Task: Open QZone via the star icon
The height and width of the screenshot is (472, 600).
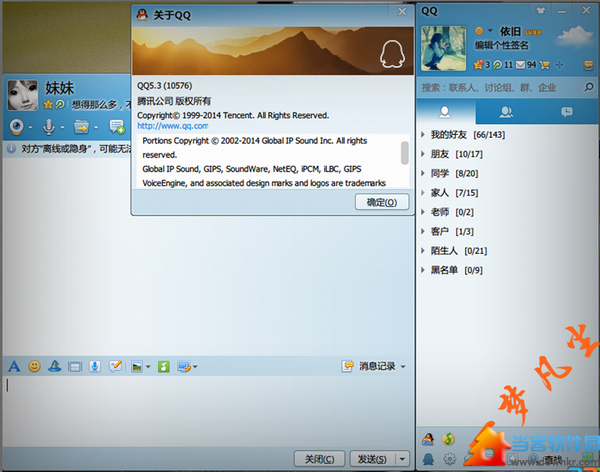Action: (478, 65)
